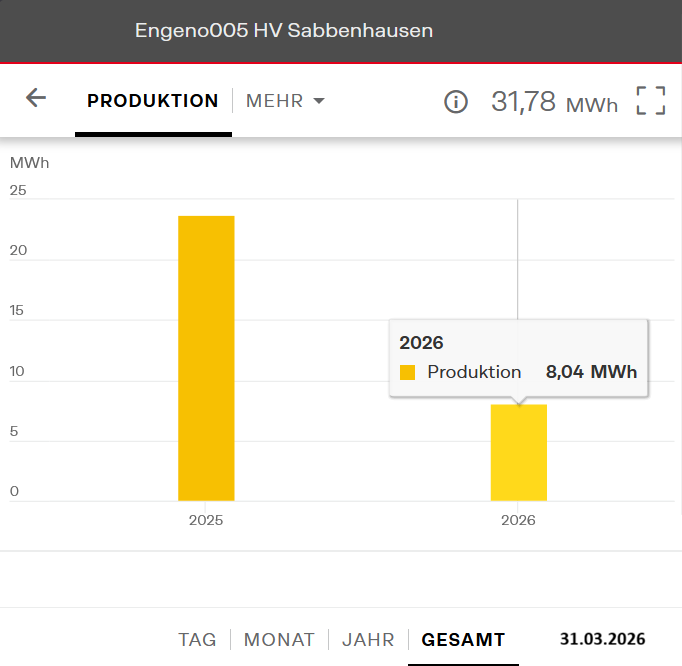Open the info circle icon
This screenshot has height=666, width=682.
pyautogui.click(x=456, y=102)
